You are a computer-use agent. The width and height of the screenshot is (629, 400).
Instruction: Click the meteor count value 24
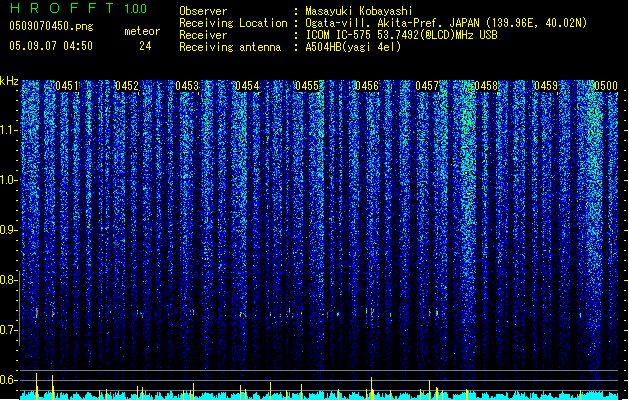(145, 46)
